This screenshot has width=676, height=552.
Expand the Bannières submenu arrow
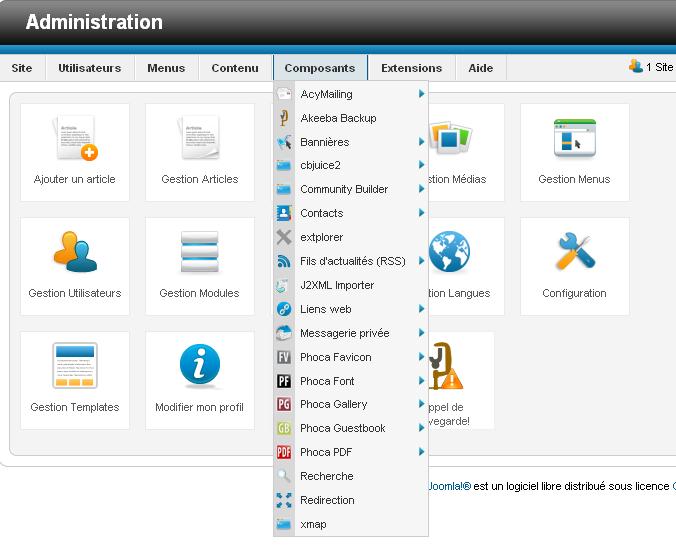(x=421, y=141)
